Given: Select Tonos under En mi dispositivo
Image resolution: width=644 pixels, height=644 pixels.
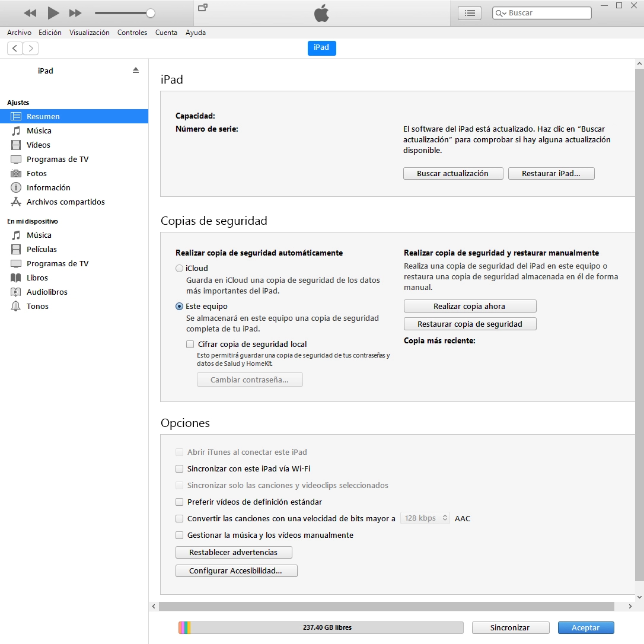Looking at the screenshot, I should (37, 306).
